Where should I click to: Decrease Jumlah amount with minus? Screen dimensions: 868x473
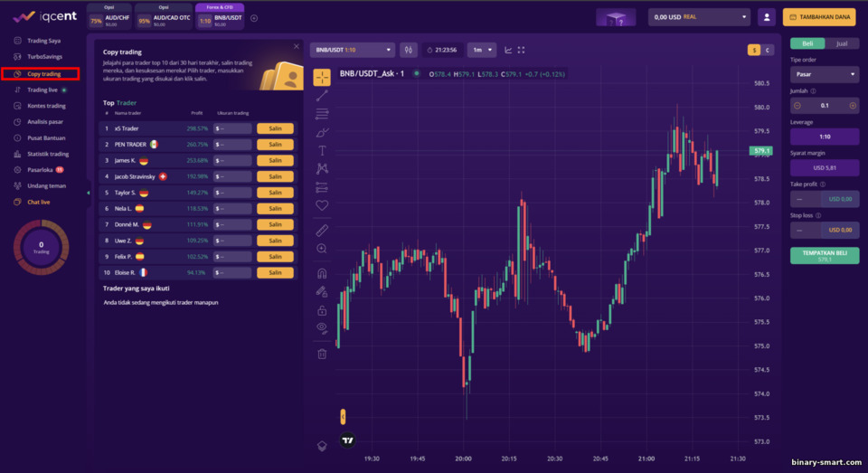tap(797, 105)
